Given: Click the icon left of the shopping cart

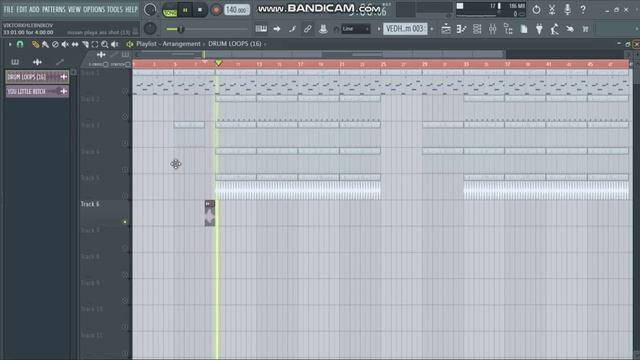Looking at the screenshot, I should click(x=570, y=29).
